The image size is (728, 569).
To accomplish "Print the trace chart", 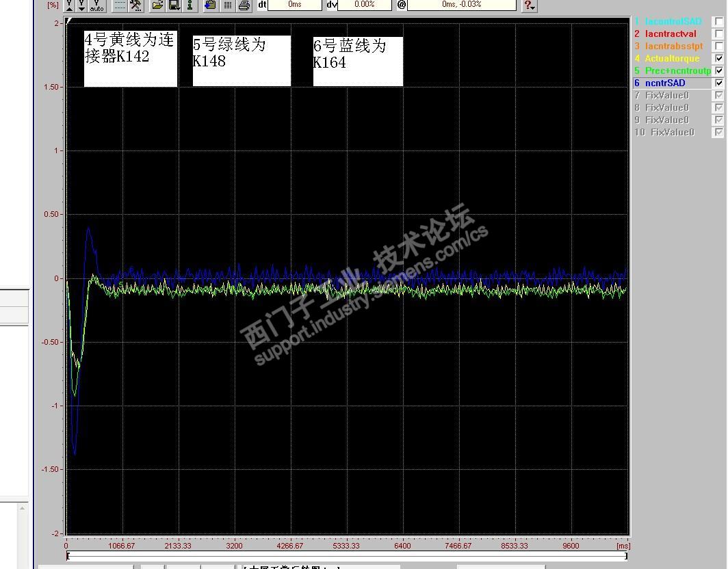I will [244, 5].
